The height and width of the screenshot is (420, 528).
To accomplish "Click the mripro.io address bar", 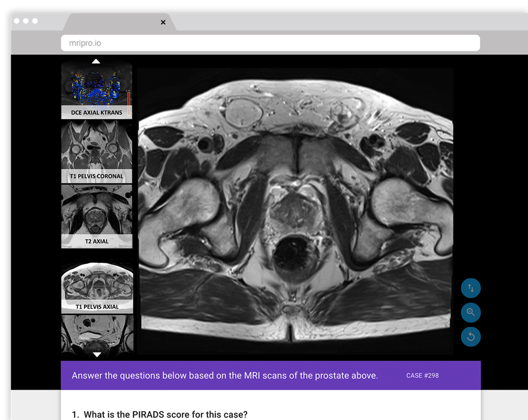I will pos(270,42).
